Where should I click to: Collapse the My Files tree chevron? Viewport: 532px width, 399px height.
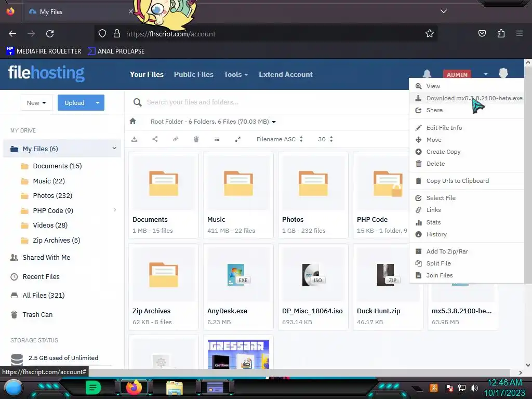click(x=114, y=148)
